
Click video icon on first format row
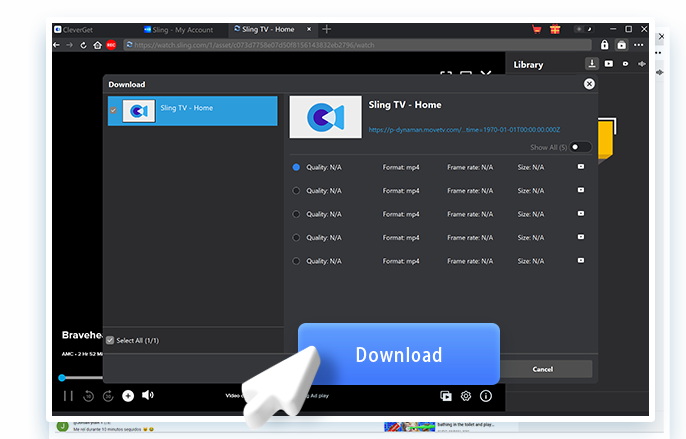[x=581, y=166]
